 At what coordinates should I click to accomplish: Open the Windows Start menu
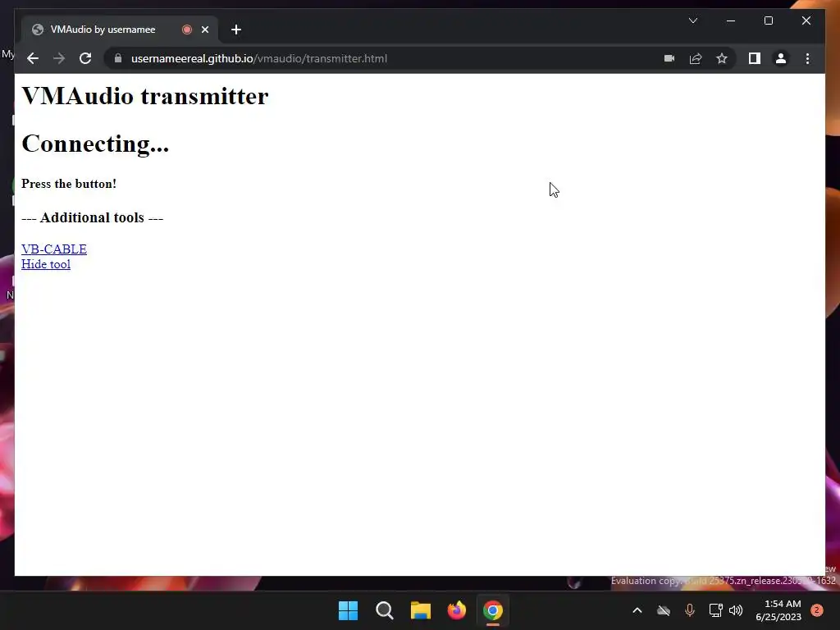[x=348, y=610]
